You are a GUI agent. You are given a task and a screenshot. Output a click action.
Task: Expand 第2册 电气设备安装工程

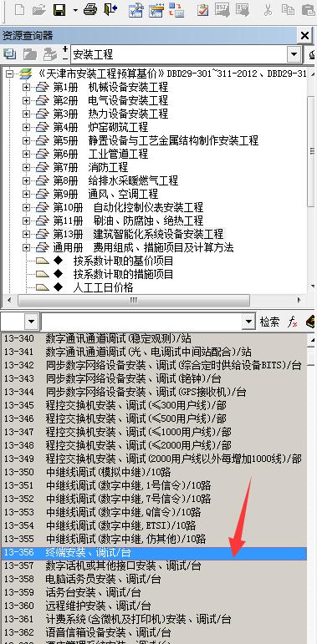click(x=26, y=100)
